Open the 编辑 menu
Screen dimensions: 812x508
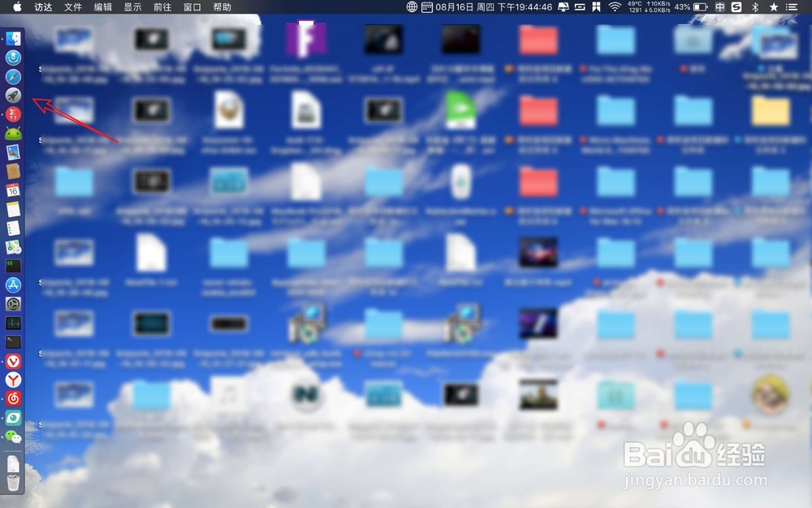pos(103,7)
